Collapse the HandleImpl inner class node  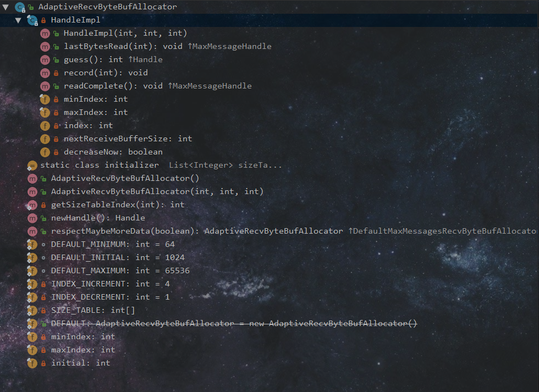[x=18, y=20]
